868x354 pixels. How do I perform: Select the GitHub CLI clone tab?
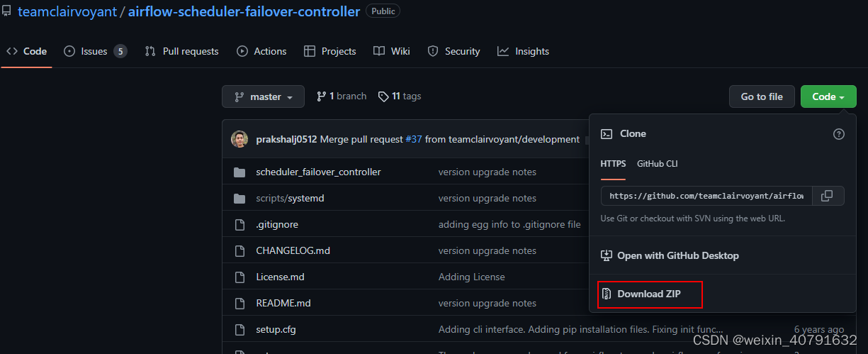(x=658, y=163)
